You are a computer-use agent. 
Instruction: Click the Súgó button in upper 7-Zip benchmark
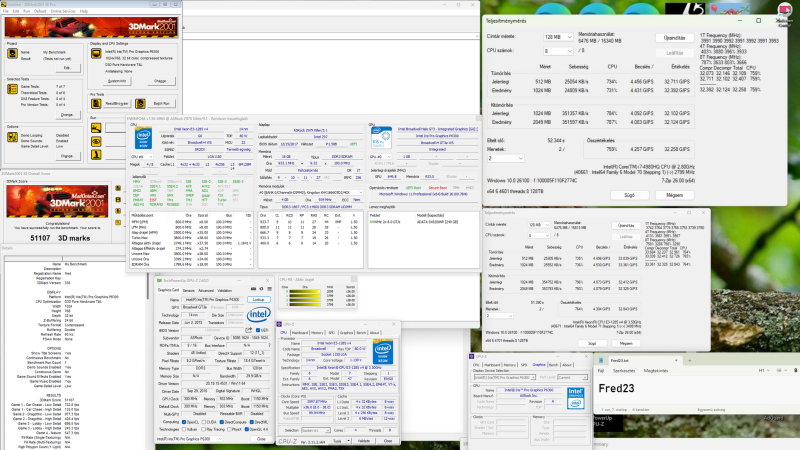coord(630,195)
